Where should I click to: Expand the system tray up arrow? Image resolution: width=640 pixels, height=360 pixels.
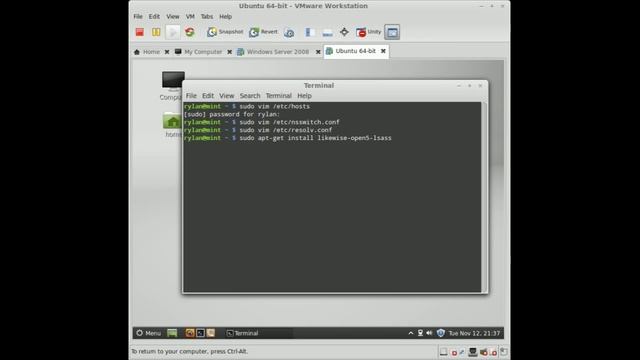(411, 333)
